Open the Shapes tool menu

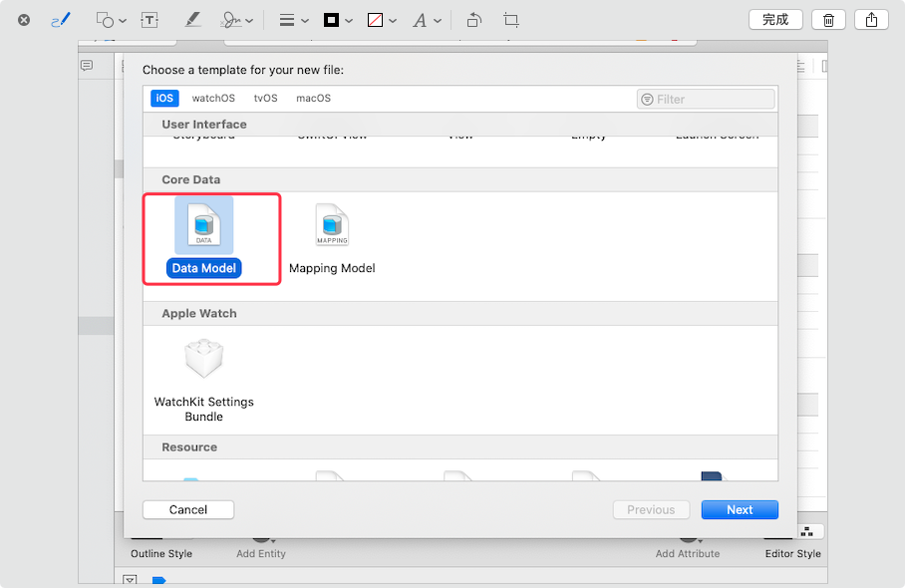[111, 20]
